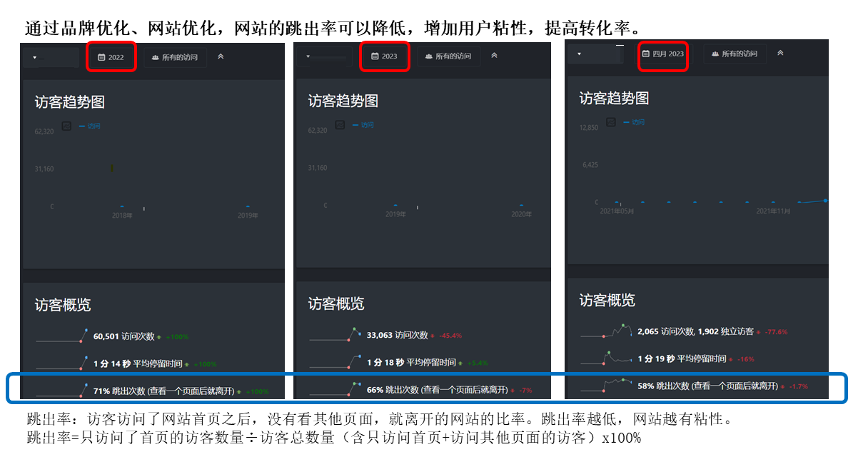Click the metric picker icon in 2022 trend graph

click(x=66, y=126)
